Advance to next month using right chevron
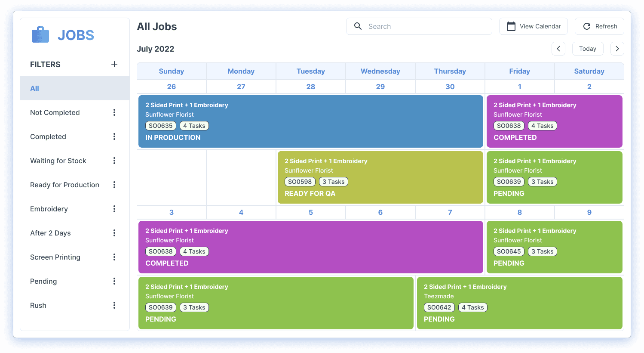The width and height of the screenshot is (644, 353). [x=617, y=49]
